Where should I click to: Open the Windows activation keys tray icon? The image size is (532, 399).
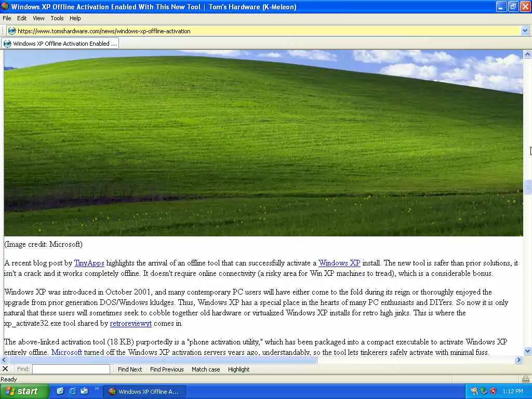coord(474,391)
